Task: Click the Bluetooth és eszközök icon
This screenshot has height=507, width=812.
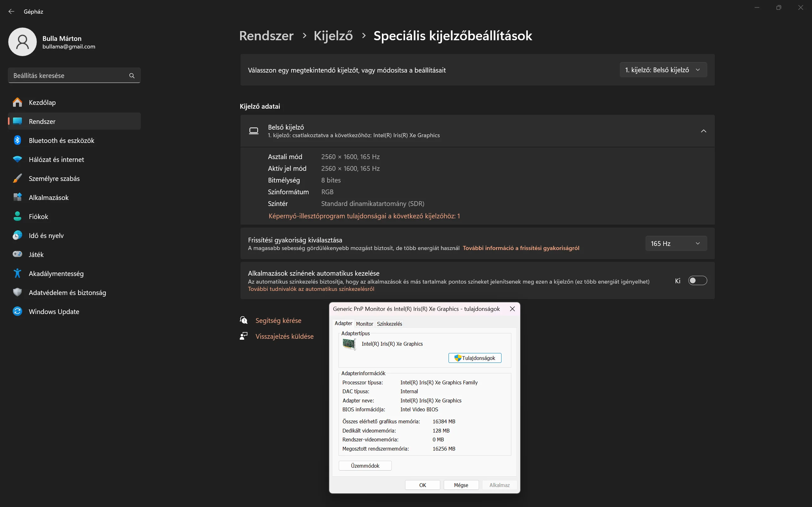Action: (17, 140)
